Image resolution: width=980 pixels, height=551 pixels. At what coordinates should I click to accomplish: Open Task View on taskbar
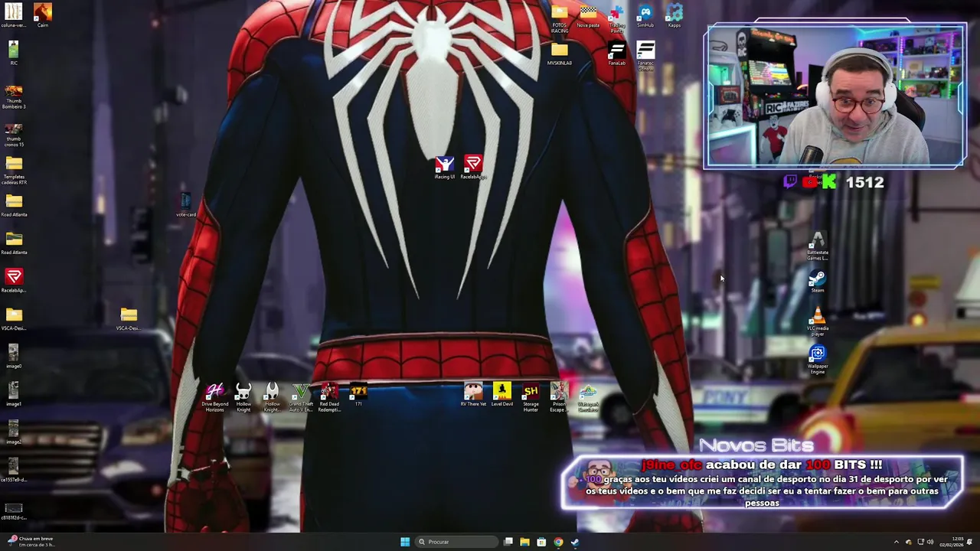508,542
